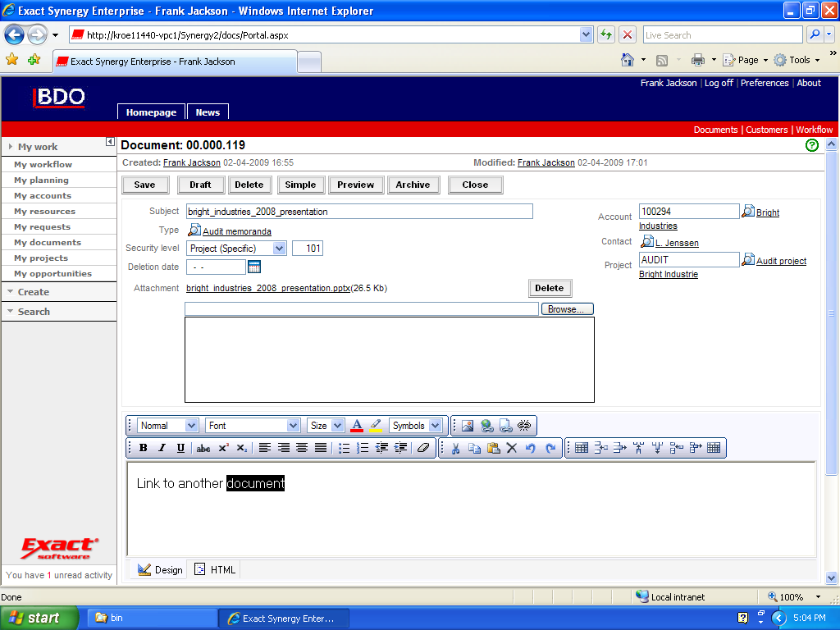The image size is (840, 630).
Task: Copy the selected text
Action: click(x=474, y=448)
